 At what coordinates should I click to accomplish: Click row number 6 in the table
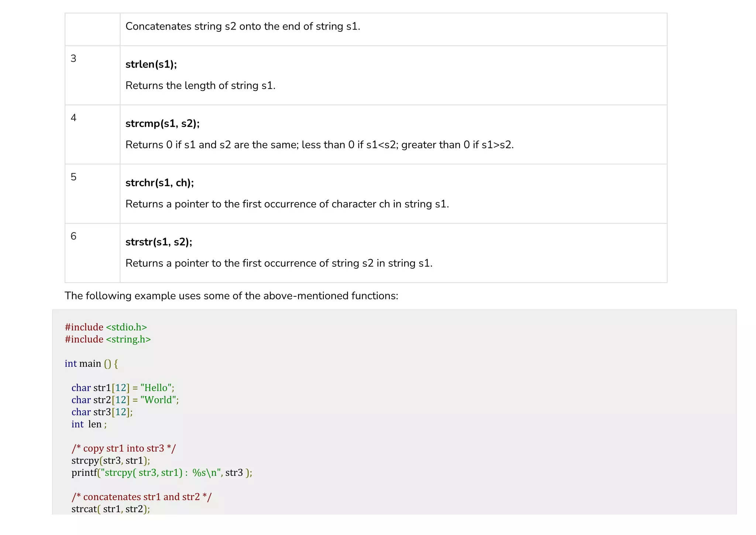[x=73, y=236]
